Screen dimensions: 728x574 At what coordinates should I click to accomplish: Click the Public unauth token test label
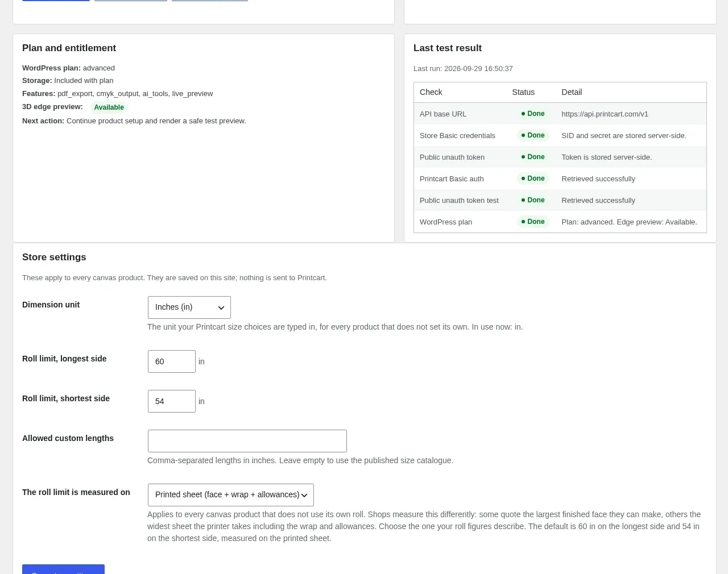click(x=459, y=200)
